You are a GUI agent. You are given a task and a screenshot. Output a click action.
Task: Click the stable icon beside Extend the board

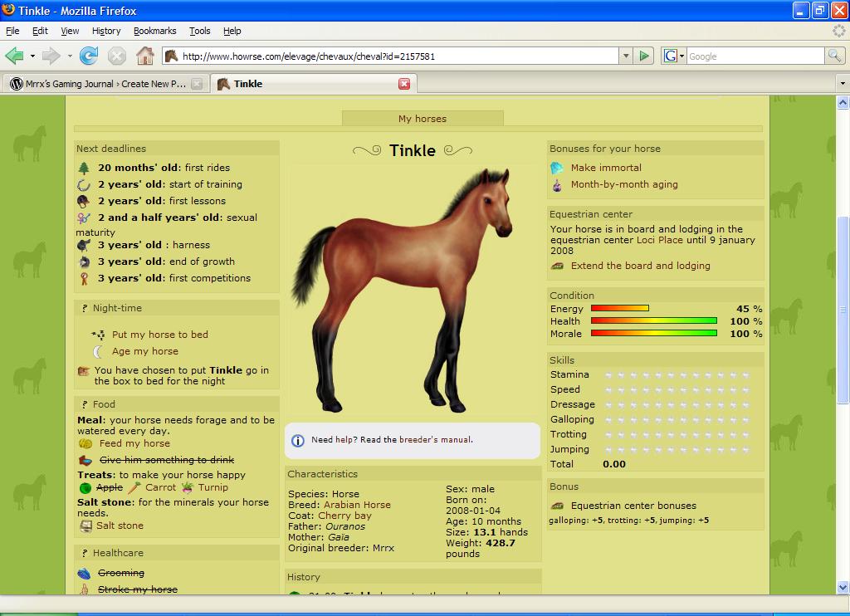pyautogui.click(x=557, y=266)
